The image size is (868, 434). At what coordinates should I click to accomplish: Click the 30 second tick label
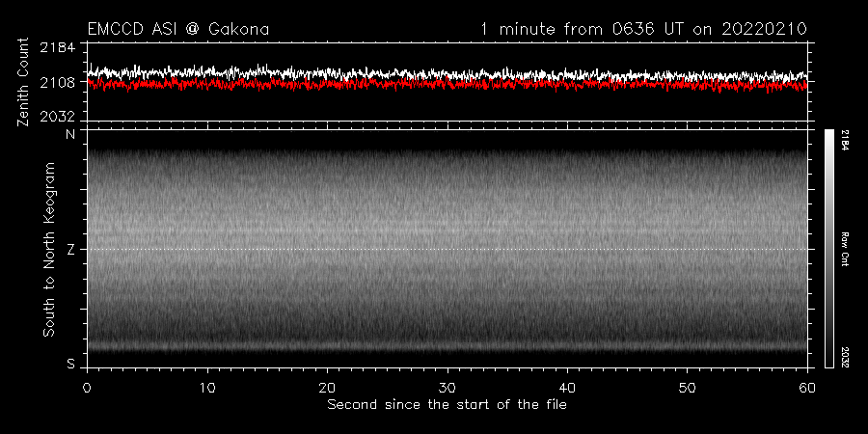448,387
